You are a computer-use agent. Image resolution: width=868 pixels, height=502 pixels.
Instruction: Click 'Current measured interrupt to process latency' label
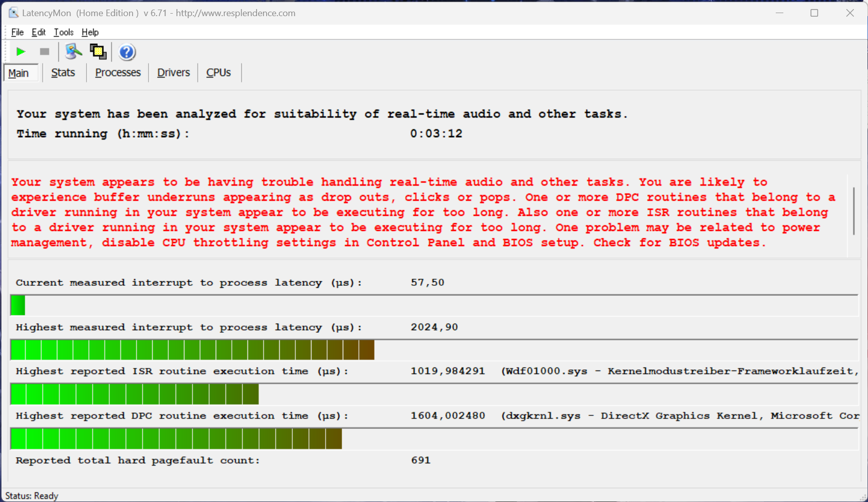[x=189, y=283]
